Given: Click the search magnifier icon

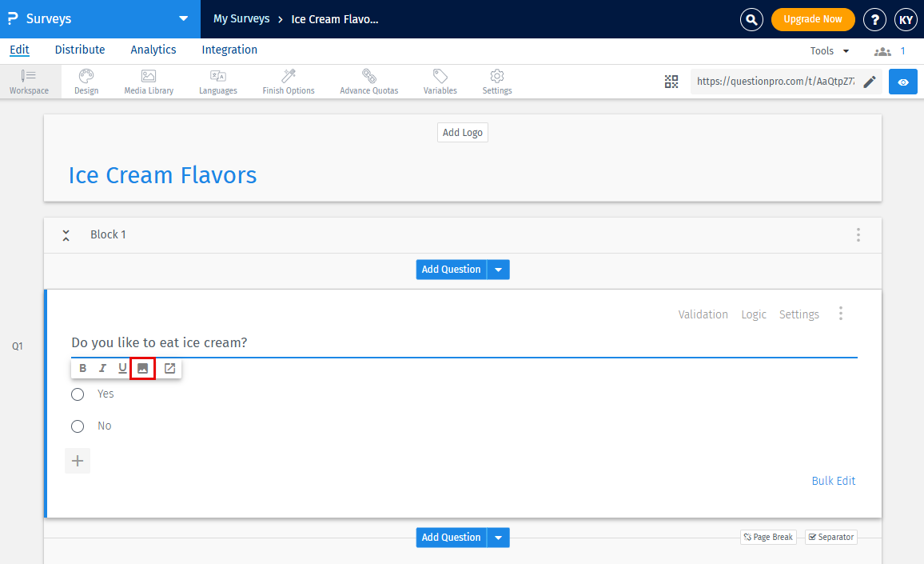Looking at the screenshot, I should tap(751, 19).
